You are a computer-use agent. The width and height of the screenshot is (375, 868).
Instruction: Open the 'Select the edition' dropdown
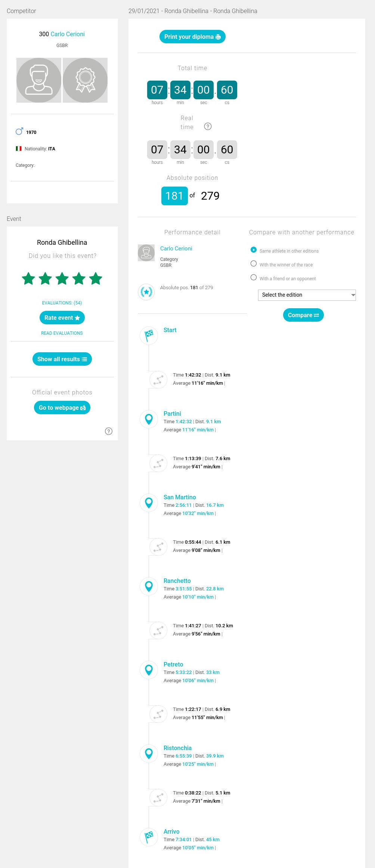[x=307, y=295]
